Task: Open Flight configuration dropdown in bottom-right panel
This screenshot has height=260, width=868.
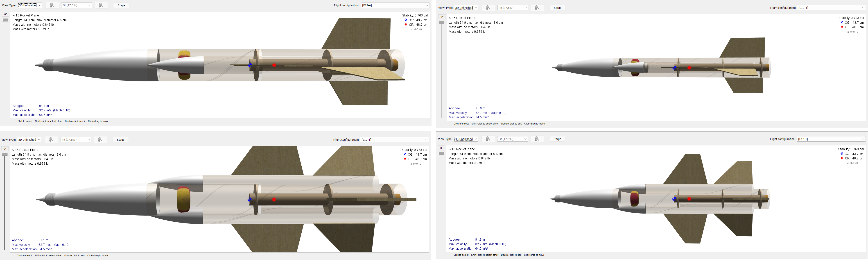Action: [831, 139]
